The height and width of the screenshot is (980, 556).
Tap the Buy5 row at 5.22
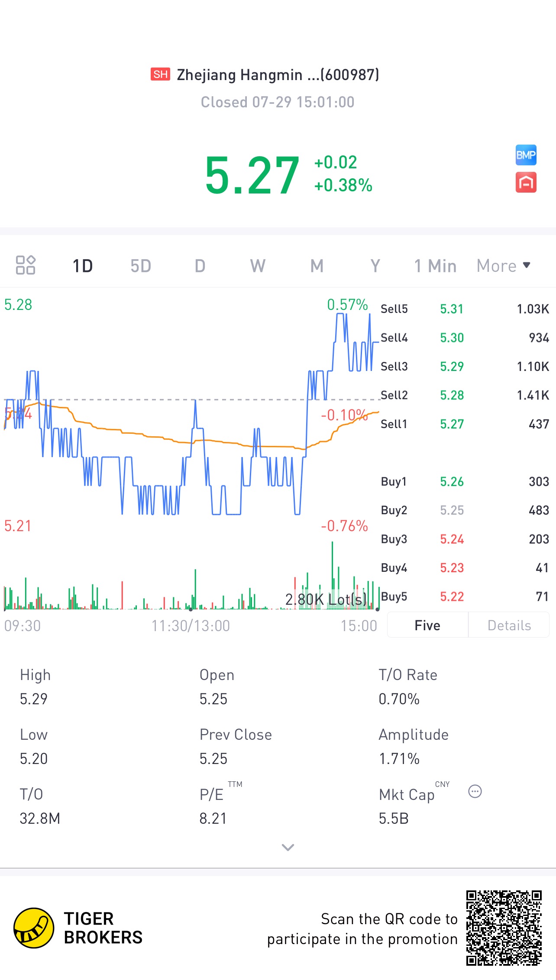465,596
